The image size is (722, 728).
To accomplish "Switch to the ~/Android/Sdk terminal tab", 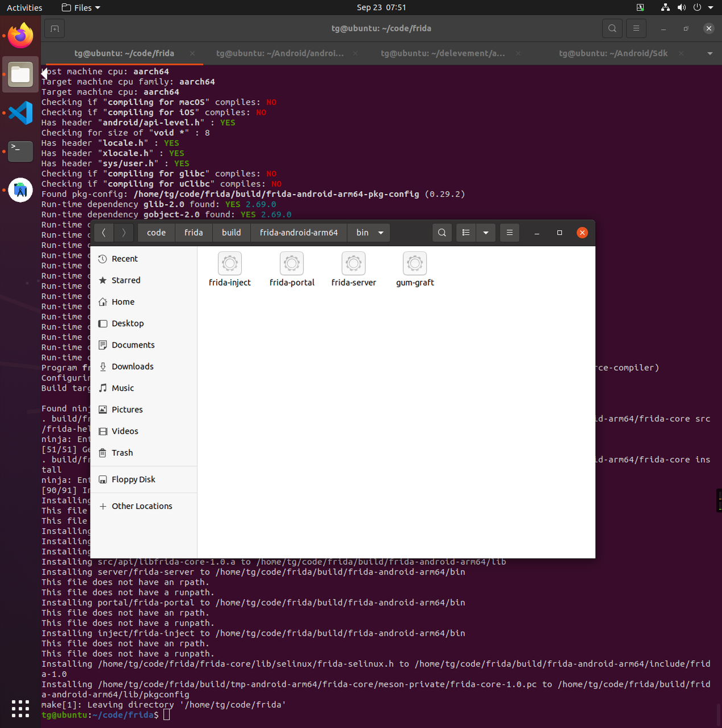I will pos(613,53).
